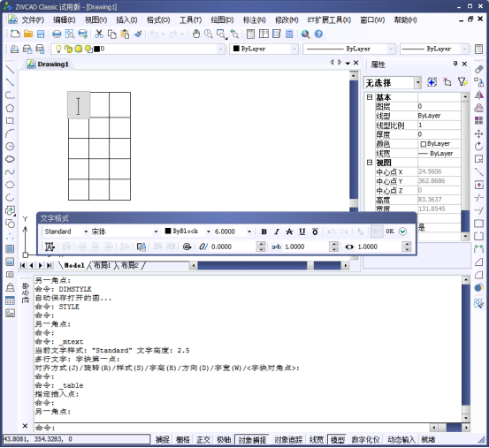Open the 格式(O) menu
This screenshot has height=448, width=489.
click(158, 20)
